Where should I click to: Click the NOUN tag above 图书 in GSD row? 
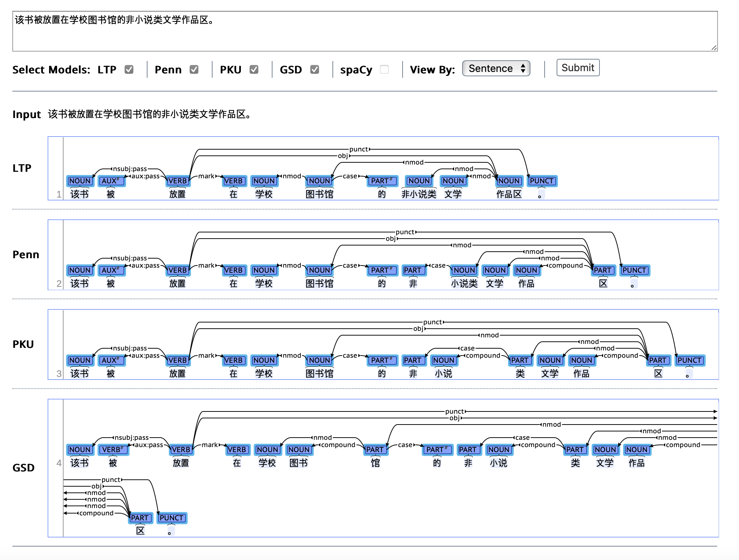(x=299, y=450)
